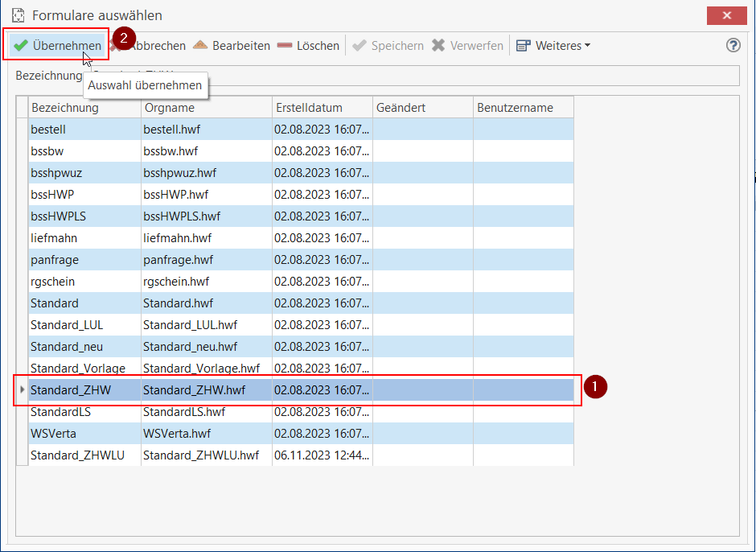Click the Standard_ZHW row indicator arrow

coord(22,390)
